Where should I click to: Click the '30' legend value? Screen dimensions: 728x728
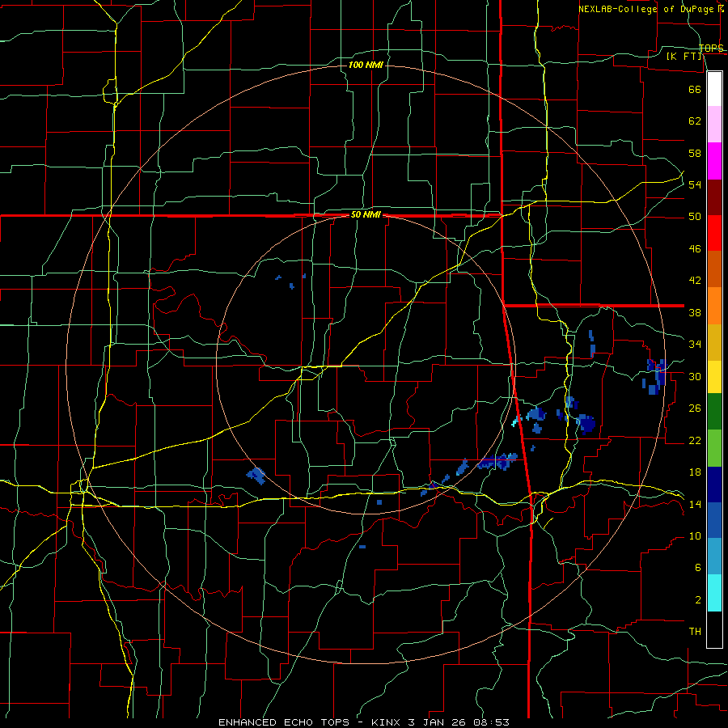pyautogui.click(x=695, y=376)
